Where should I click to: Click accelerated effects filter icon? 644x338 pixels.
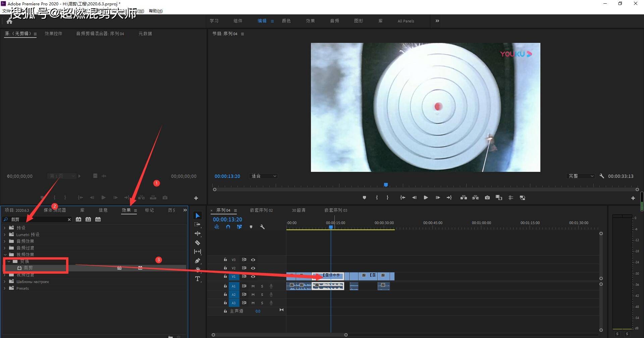click(78, 219)
